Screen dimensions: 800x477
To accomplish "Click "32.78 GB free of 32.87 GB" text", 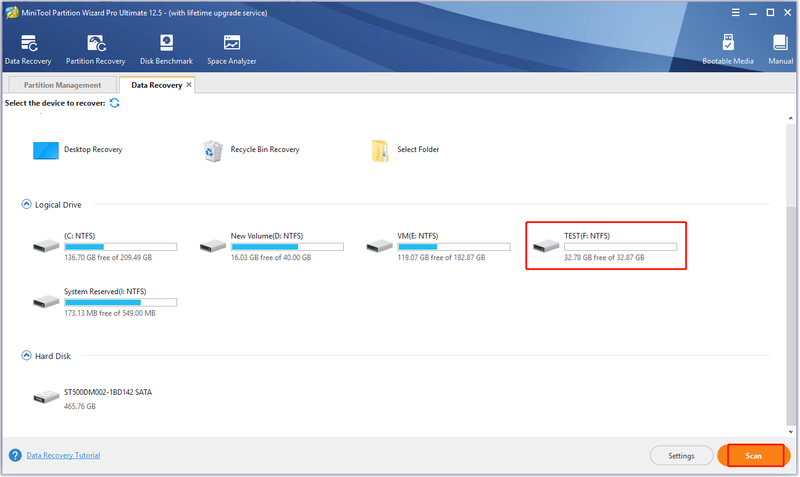I will pos(604,258).
